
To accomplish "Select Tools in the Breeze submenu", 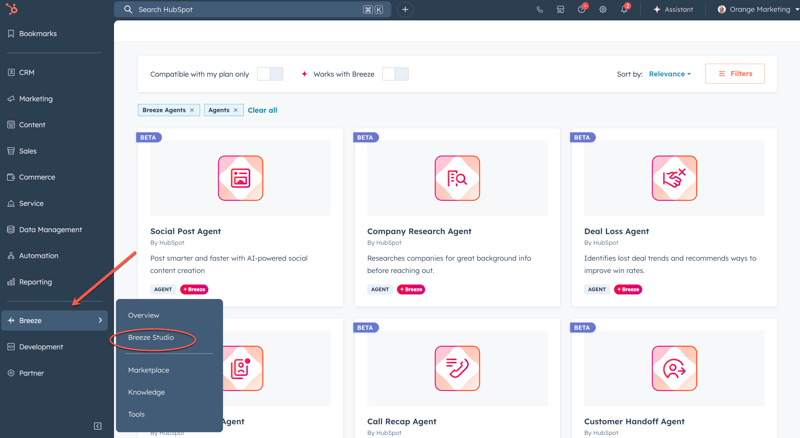I will 136,414.
